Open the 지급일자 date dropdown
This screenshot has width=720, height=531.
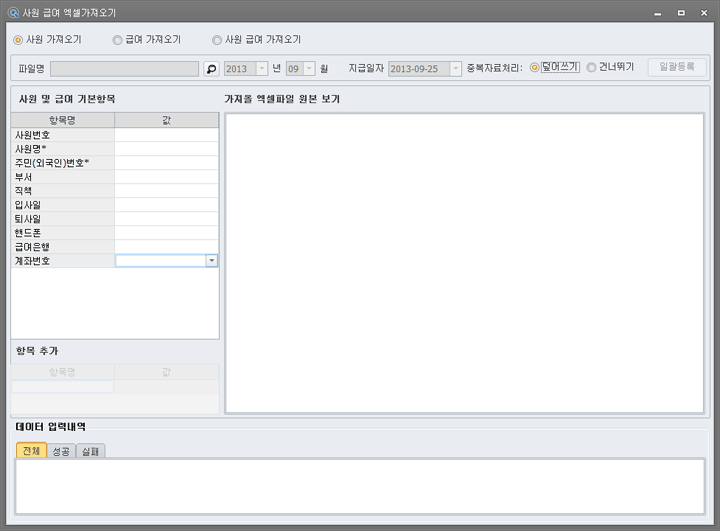(x=454, y=69)
